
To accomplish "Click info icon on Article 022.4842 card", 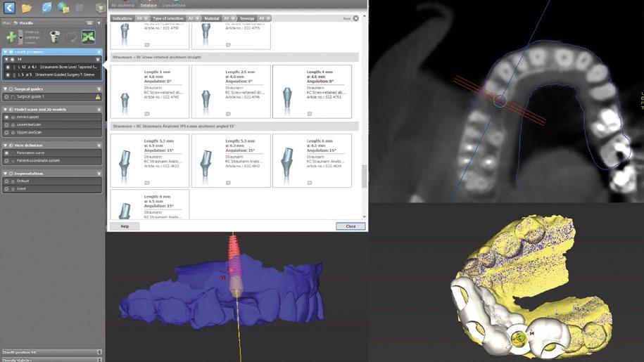I will pyautogui.click(x=228, y=183).
